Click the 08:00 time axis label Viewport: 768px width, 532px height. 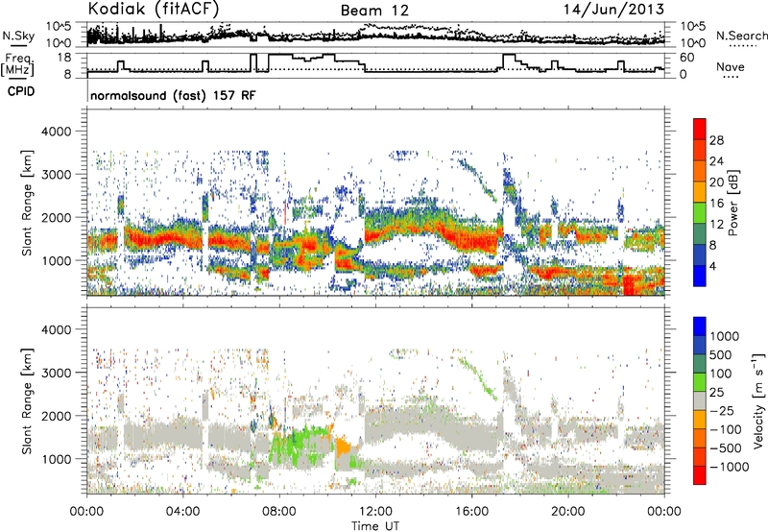[x=279, y=512]
